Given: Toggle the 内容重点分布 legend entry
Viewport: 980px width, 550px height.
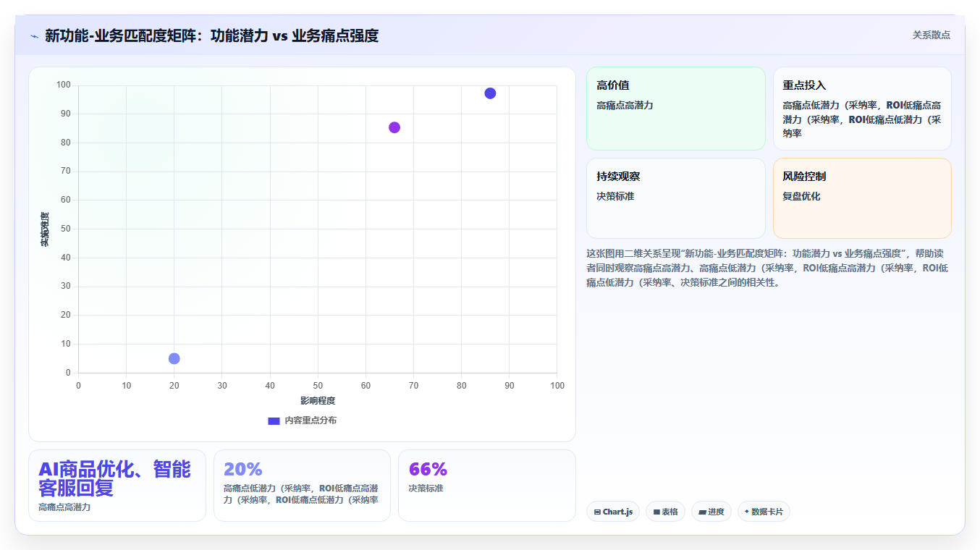Looking at the screenshot, I should 302,420.
